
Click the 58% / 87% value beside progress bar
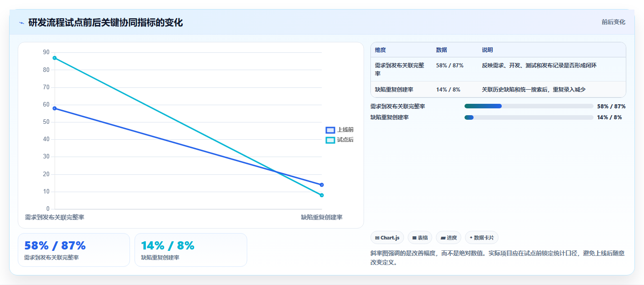(611, 106)
